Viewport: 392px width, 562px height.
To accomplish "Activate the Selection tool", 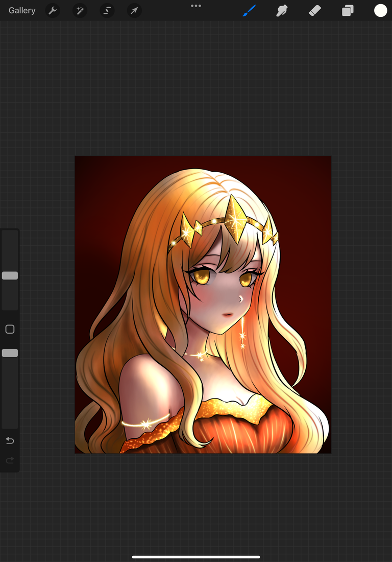I will click(107, 10).
